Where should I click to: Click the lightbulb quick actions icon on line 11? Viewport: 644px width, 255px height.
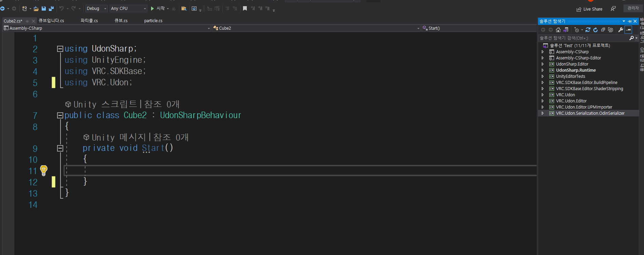coord(44,170)
